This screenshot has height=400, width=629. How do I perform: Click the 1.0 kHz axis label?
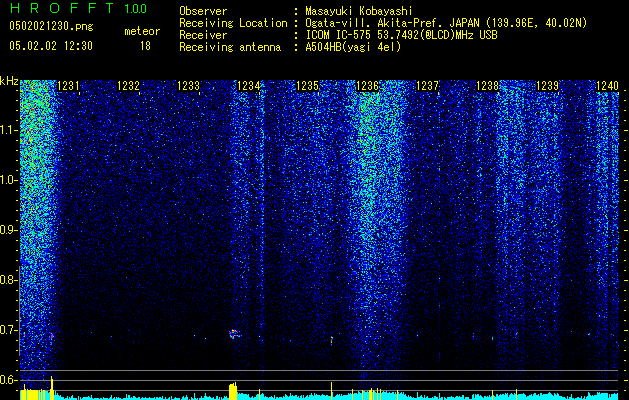click(x=9, y=180)
